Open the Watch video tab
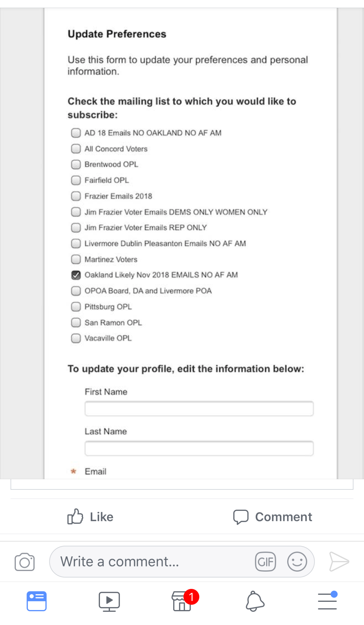Image resolution: width=364 pixels, height=625 pixels. coord(109,601)
